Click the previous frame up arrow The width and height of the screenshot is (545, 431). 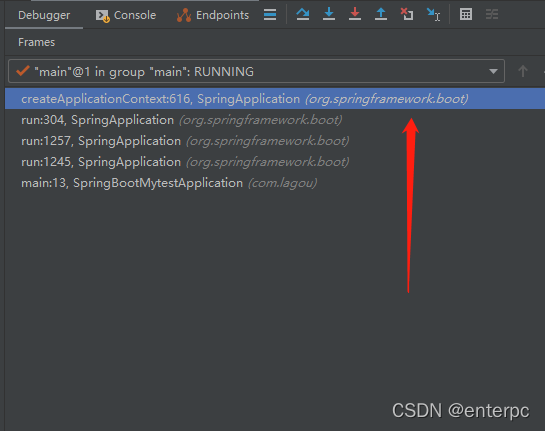(x=523, y=71)
